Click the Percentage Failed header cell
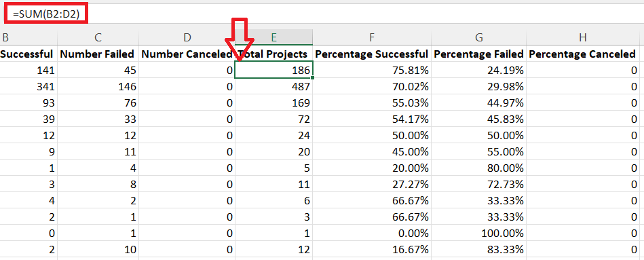 [478, 54]
